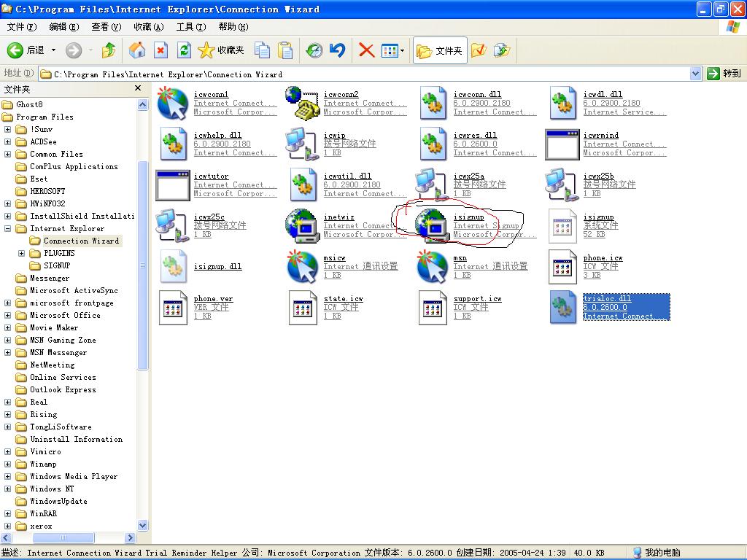Select the icwtutor window icon
The height and width of the screenshot is (560, 747).
pos(172,186)
